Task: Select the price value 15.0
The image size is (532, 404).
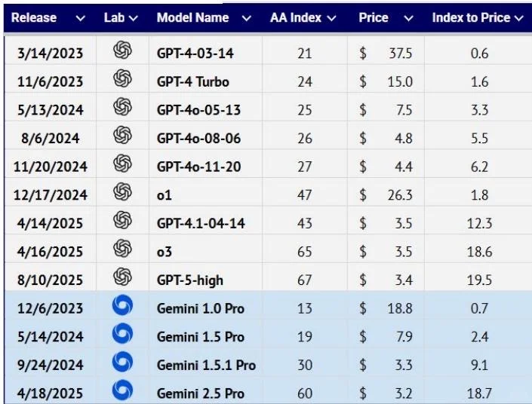Action: tap(401, 82)
